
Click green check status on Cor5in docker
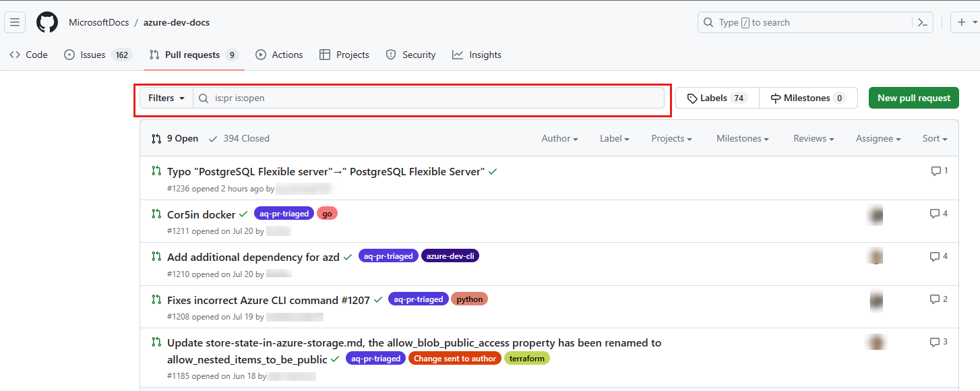click(243, 214)
